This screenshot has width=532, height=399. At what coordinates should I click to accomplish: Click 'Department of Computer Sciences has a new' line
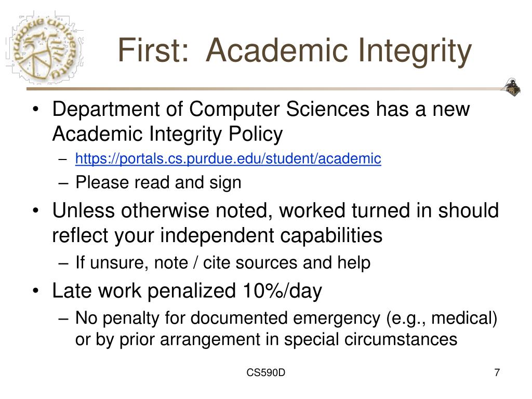tap(261, 109)
